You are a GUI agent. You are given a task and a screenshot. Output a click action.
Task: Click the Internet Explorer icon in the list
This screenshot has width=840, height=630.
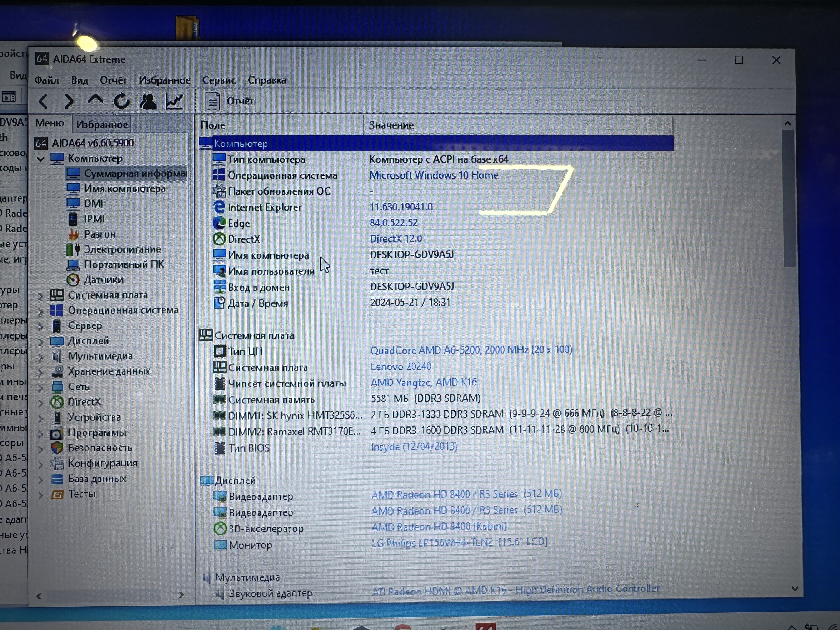point(219,207)
